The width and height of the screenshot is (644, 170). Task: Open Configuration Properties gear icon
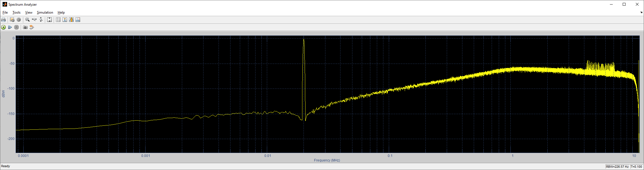[x=19, y=20]
